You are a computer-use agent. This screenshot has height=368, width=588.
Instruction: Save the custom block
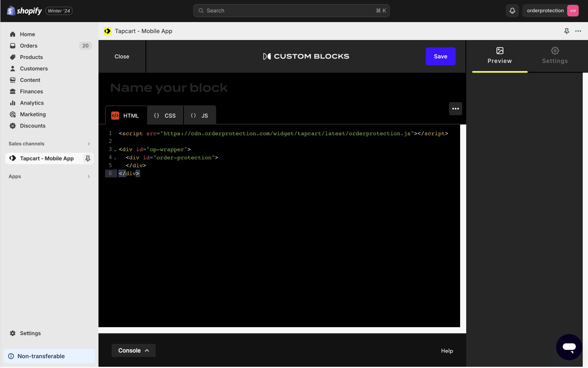[440, 56]
